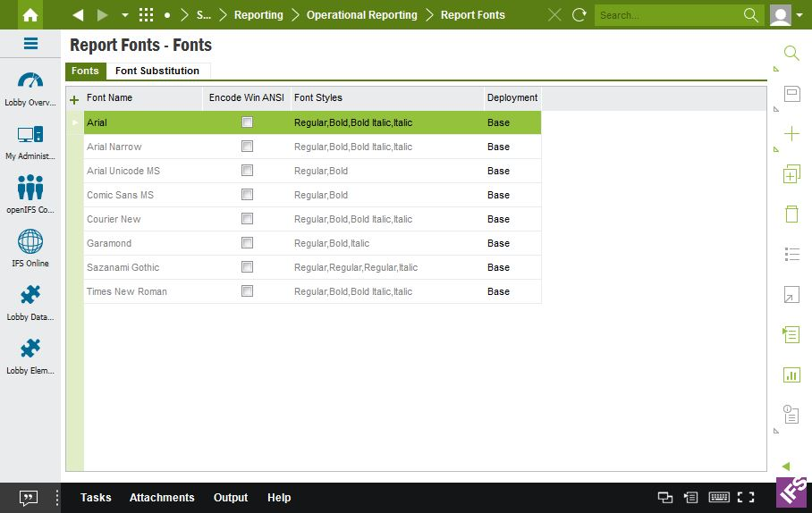Refresh the page with the reload icon
Image resolution: width=812 pixels, height=513 pixels.
click(x=579, y=15)
